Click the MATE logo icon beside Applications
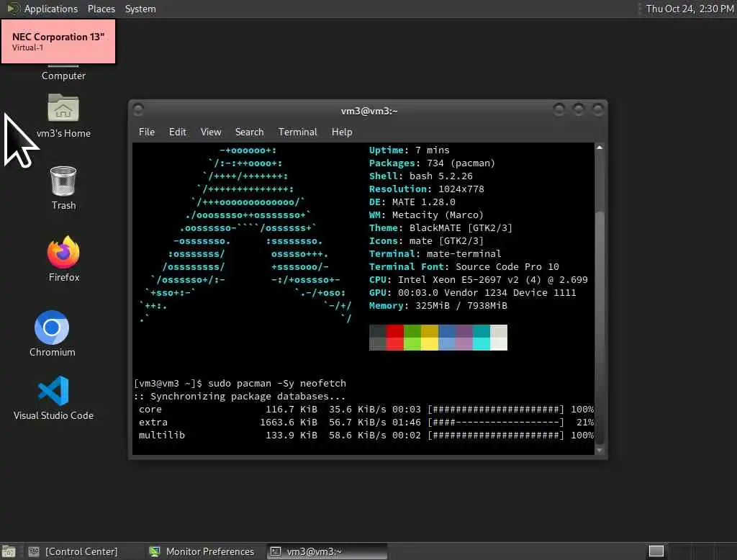Screen dimensions: 737x560 13,9
